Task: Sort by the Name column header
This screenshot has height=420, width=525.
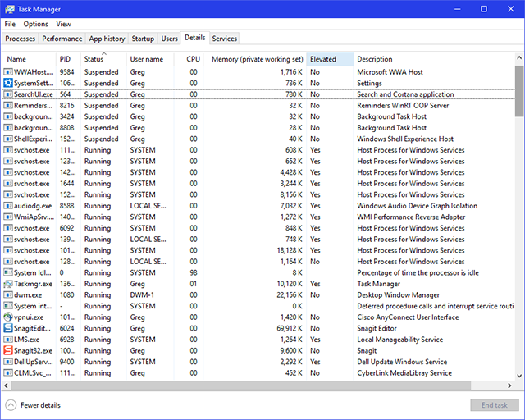Action: coord(30,59)
